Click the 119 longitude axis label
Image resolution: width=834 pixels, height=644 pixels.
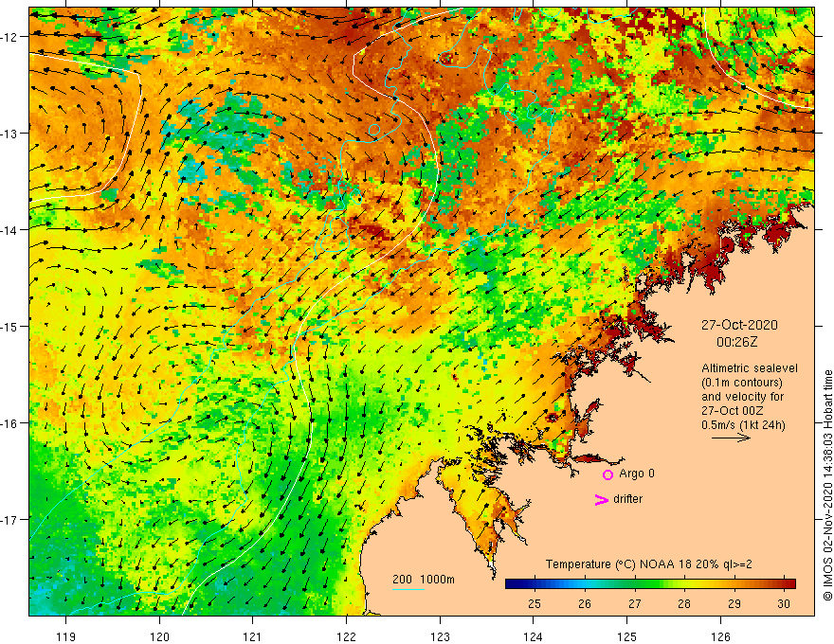click(66, 636)
